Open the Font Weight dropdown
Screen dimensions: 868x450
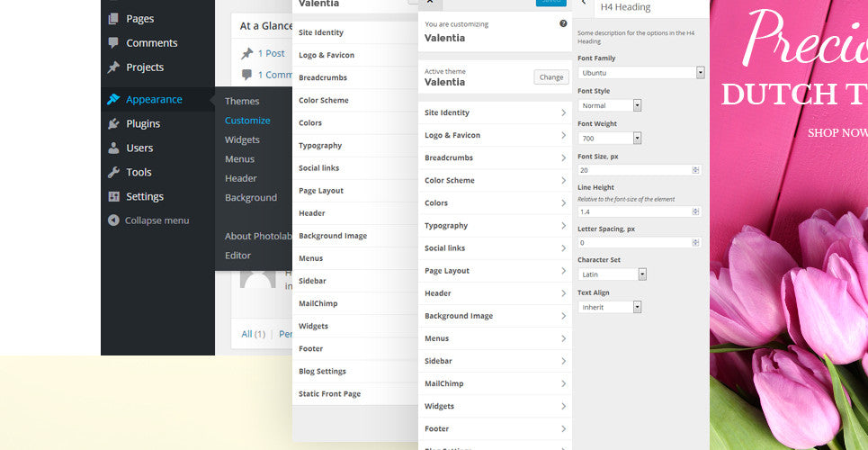pos(610,138)
